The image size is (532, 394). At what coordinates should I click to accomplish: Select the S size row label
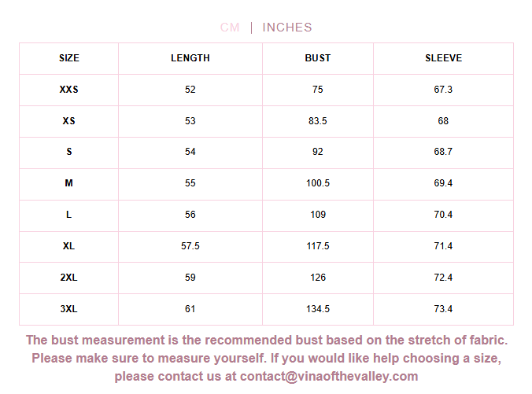point(69,152)
